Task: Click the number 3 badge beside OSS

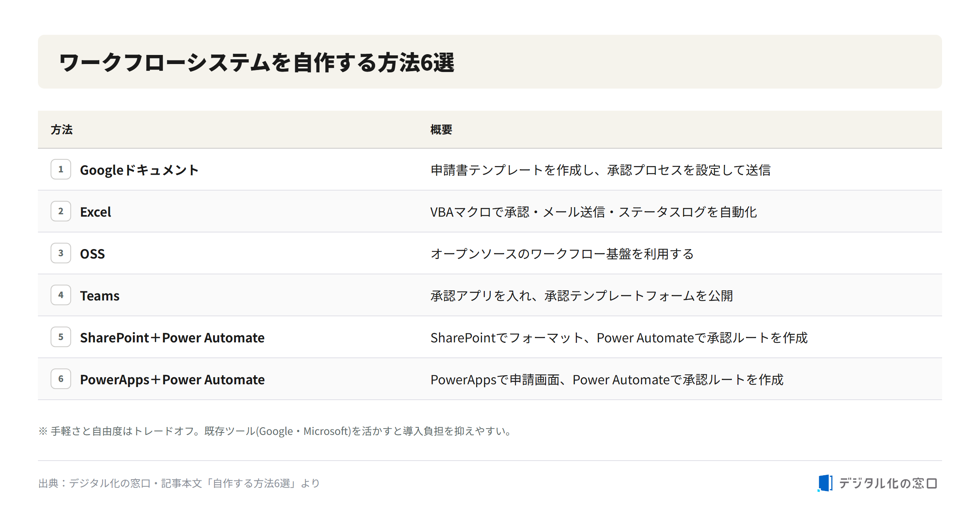Action: (61, 253)
